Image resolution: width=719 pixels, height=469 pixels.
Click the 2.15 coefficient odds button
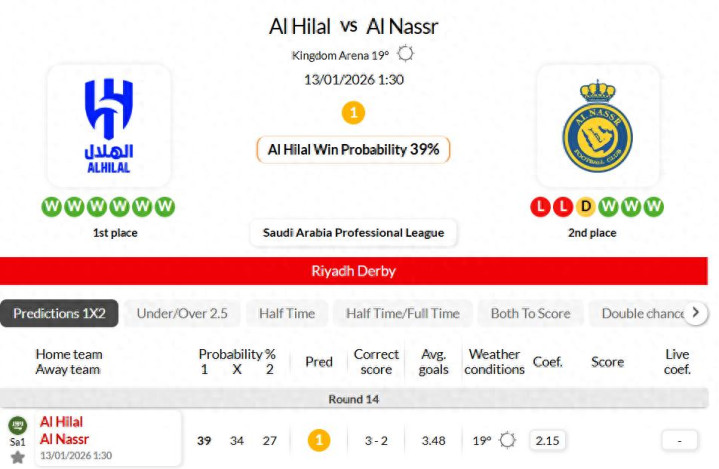pyautogui.click(x=546, y=440)
